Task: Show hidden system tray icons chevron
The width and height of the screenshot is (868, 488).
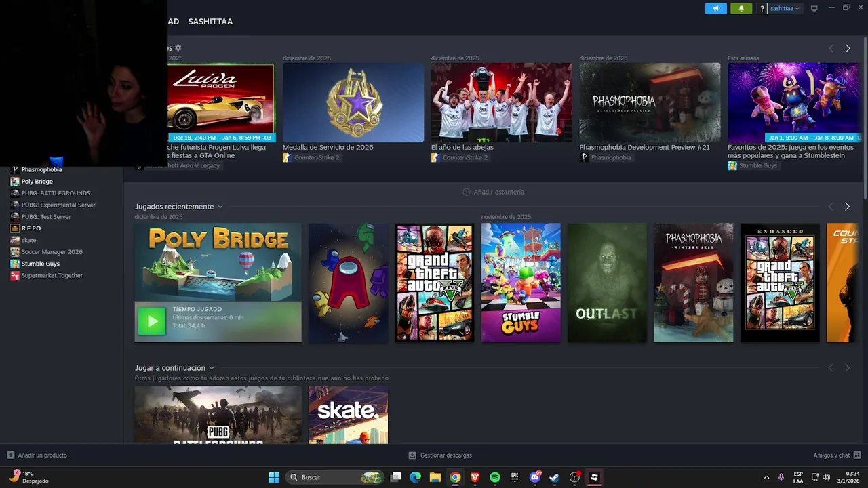Action: coord(766,477)
